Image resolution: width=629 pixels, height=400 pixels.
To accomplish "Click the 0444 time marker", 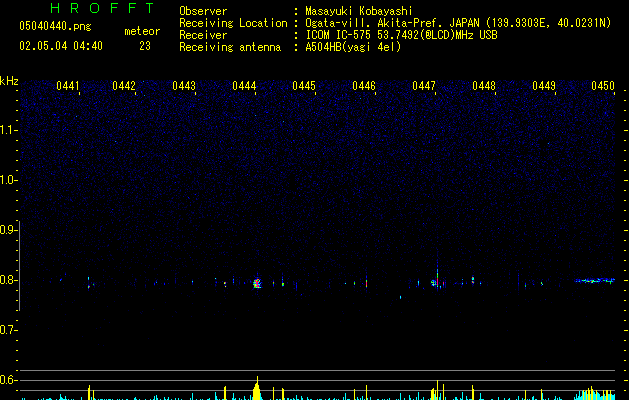I will click(244, 86).
